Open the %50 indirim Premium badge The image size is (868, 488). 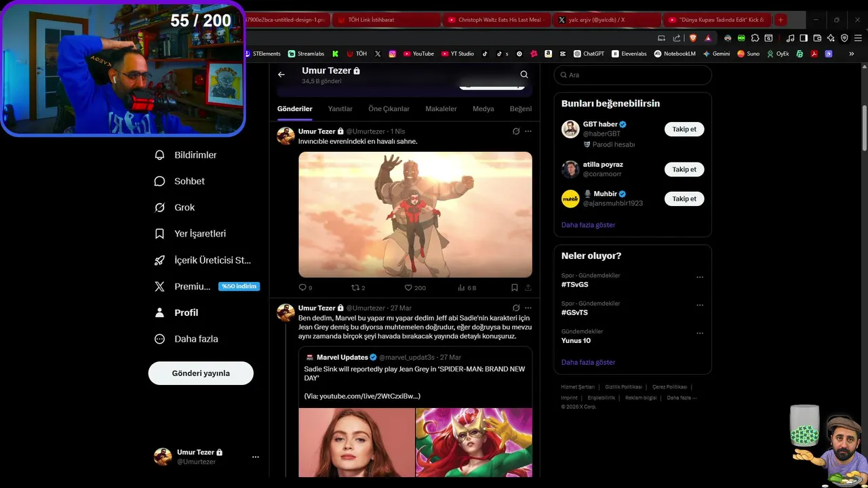coord(239,287)
